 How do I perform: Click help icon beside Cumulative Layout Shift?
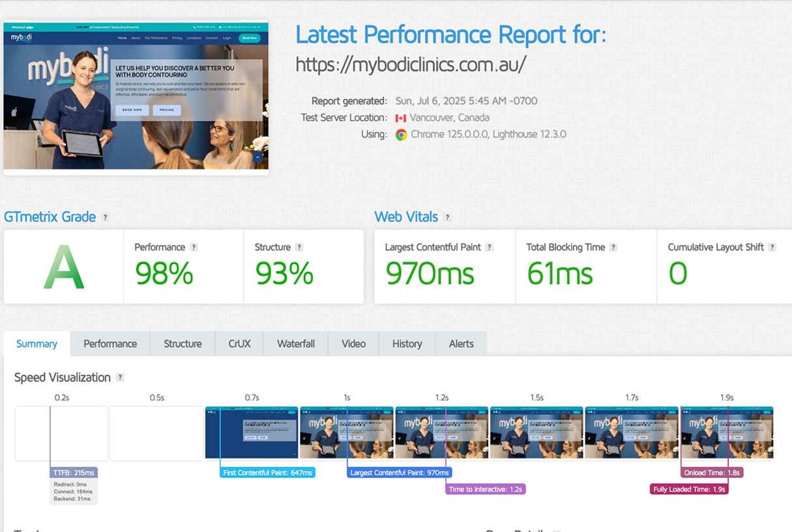pyautogui.click(x=772, y=248)
